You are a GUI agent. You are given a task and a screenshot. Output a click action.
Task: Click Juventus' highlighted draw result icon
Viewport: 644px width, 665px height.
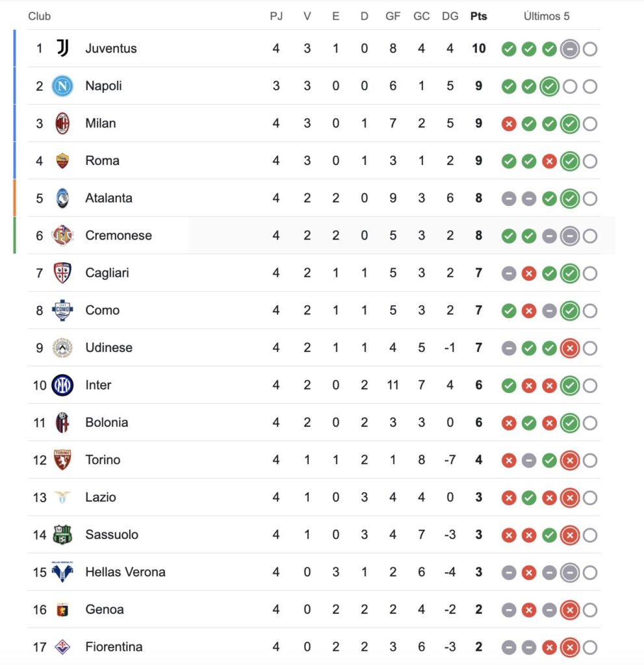570,49
